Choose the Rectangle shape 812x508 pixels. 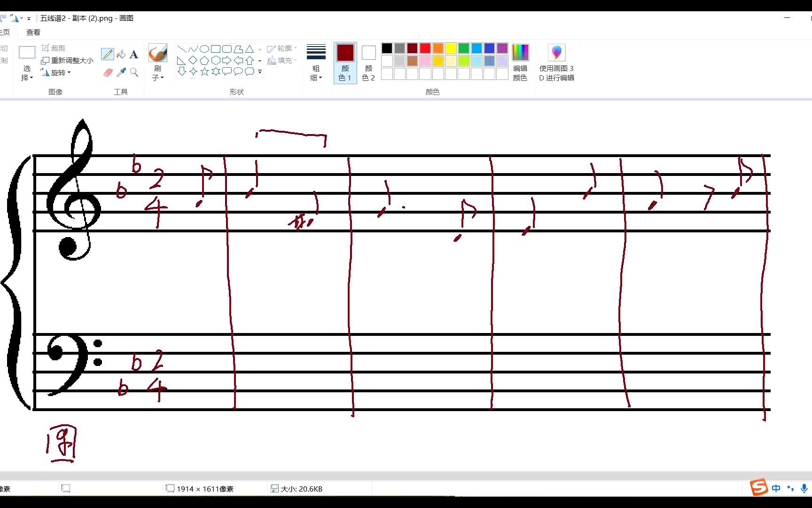point(215,49)
